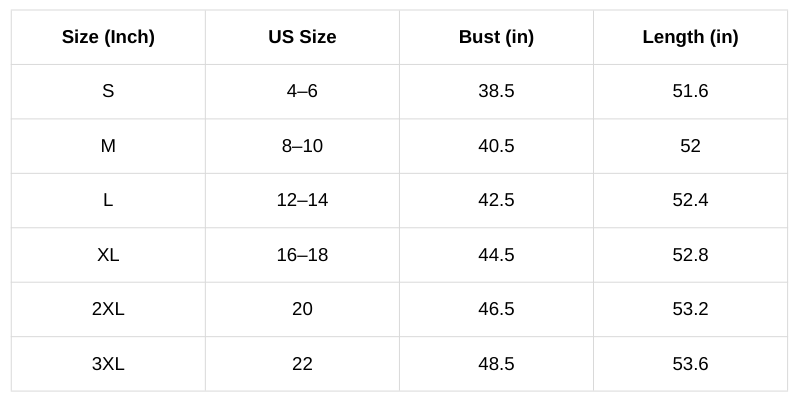This screenshot has width=800, height=400.
Task: Select the 2XL size cell
Action: point(108,309)
